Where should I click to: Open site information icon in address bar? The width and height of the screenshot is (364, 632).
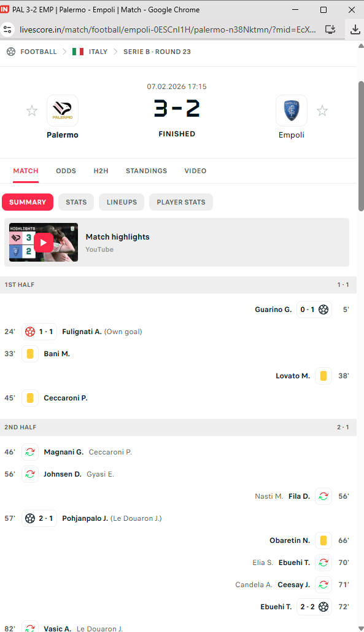coord(7,29)
